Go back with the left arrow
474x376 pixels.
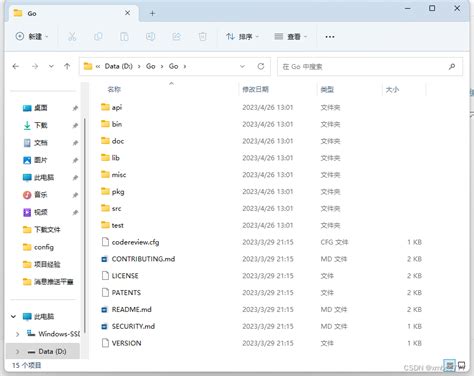coord(15,66)
